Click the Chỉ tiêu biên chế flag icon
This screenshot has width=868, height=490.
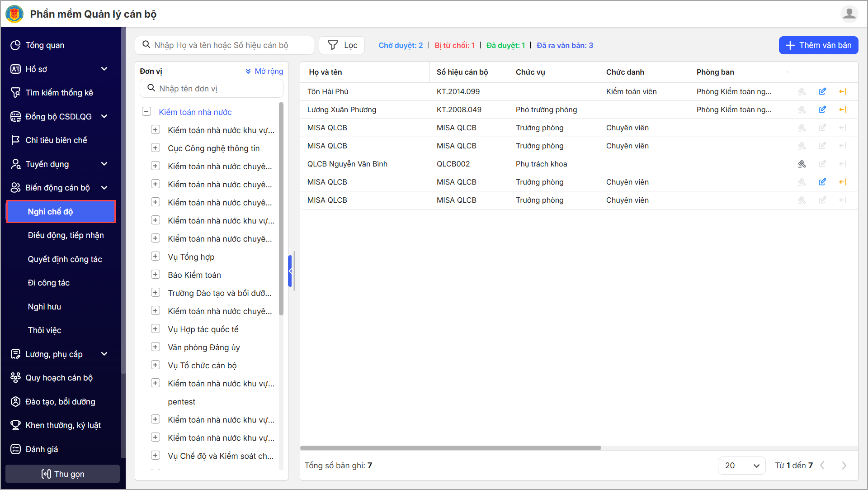(x=15, y=140)
